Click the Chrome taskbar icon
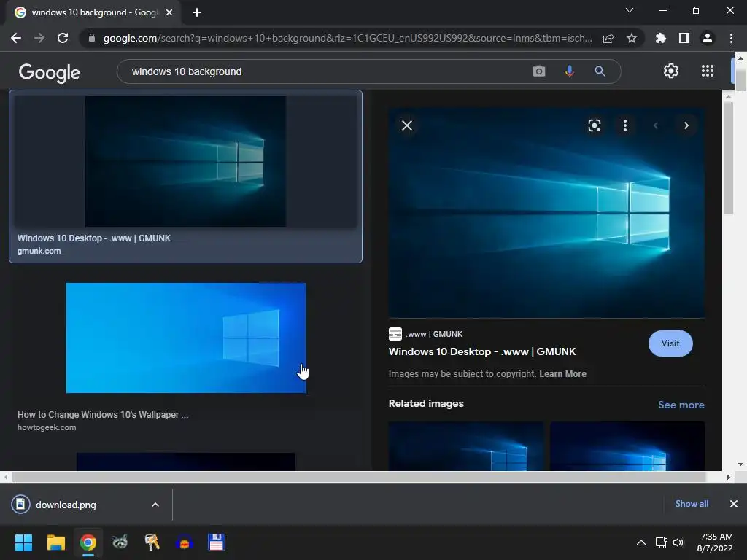 click(x=88, y=542)
